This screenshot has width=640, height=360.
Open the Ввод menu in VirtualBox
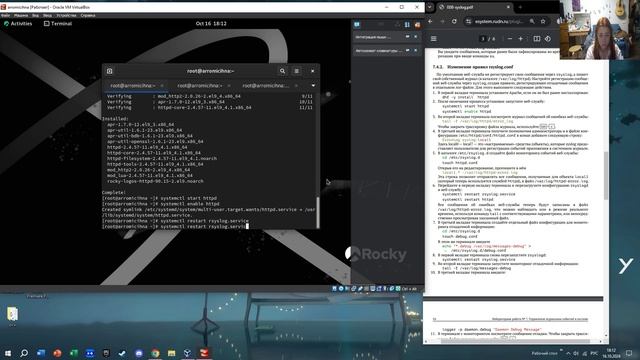(47, 16)
